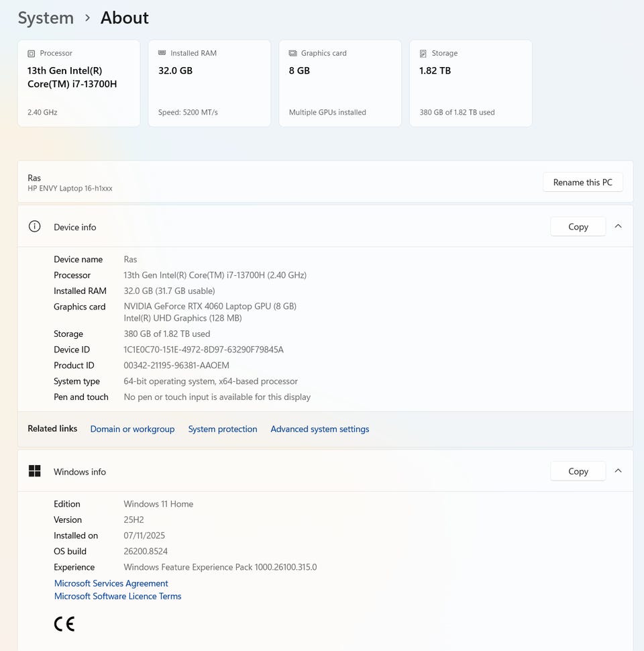Click the 'HP ENVY Laptop 16-h1xxx' model text
The height and width of the screenshot is (651, 644).
[70, 189]
